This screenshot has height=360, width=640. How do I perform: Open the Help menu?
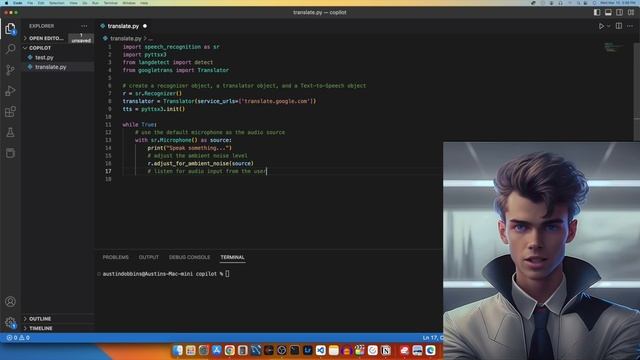[x=144, y=3]
